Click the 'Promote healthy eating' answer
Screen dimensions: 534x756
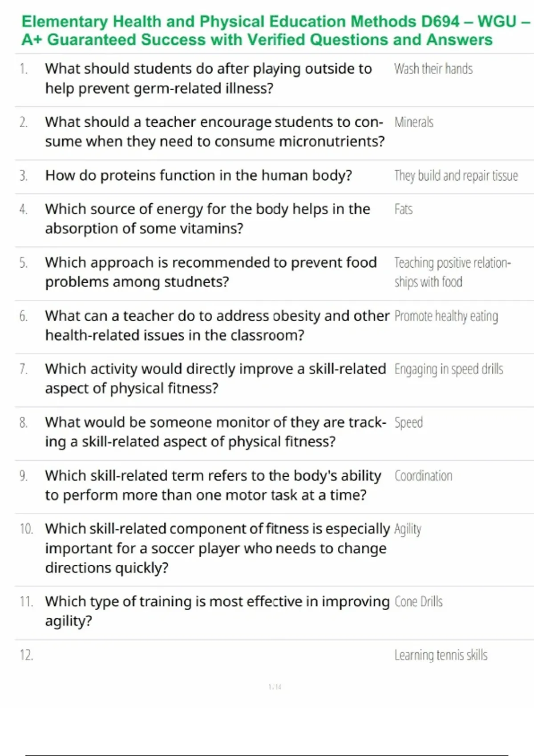coord(446,316)
